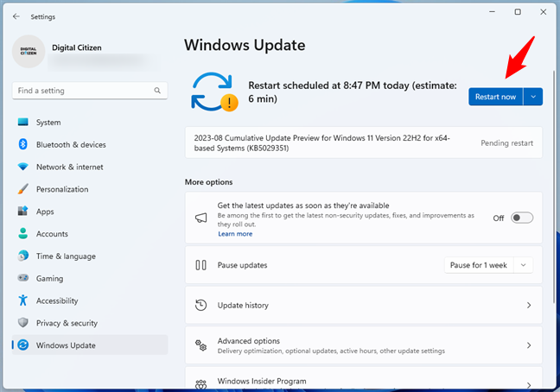Select the Accounts person icon

tap(22, 233)
